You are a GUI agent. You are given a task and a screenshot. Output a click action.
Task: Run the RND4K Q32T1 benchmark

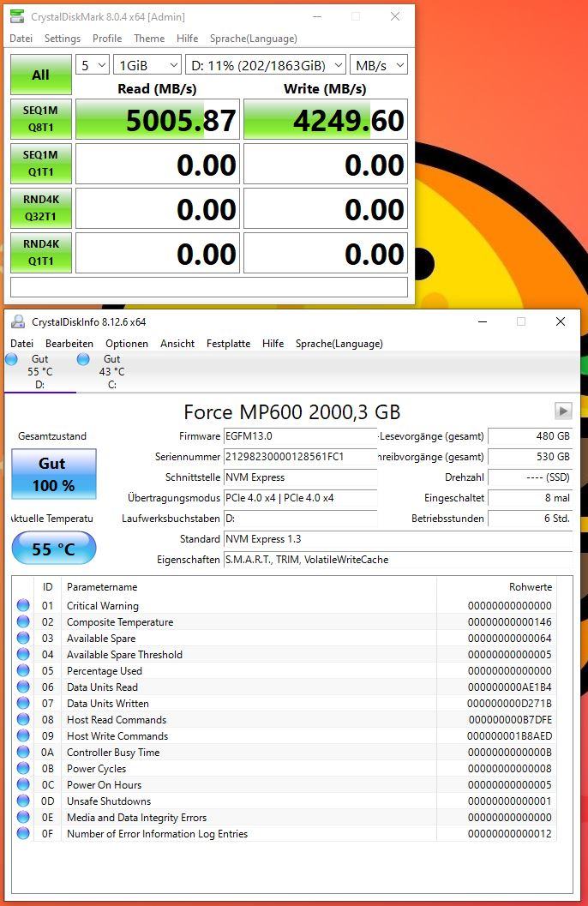pyautogui.click(x=41, y=208)
